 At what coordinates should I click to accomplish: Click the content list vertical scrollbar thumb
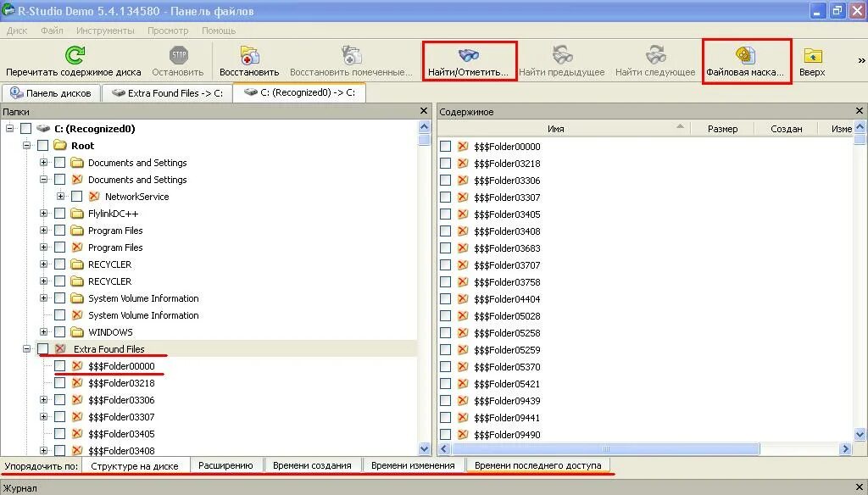[860, 139]
